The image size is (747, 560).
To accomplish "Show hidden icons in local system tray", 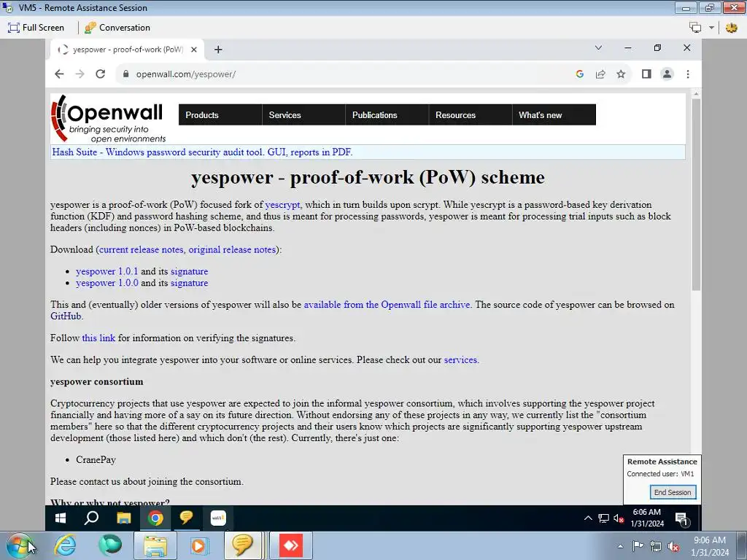I will tap(620, 546).
